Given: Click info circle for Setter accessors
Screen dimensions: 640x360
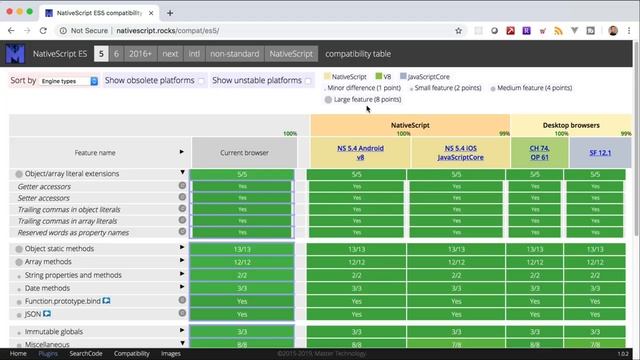Looking at the screenshot, I should [x=182, y=197].
